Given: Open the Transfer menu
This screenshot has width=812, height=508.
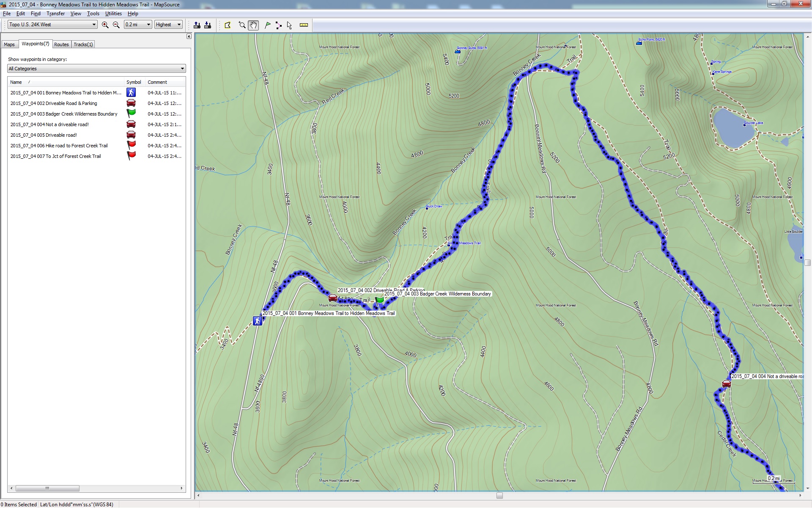Looking at the screenshot, I should point(56,14).
